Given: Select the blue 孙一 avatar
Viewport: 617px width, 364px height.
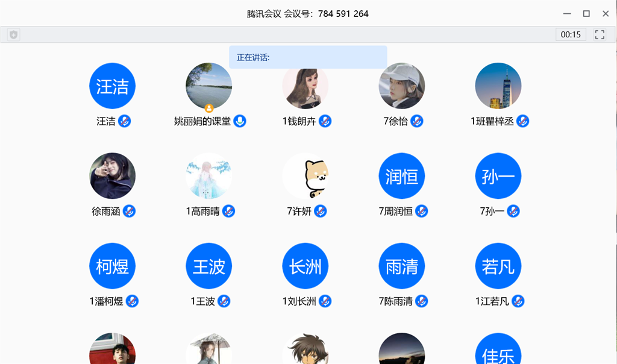Looking at the screenshot, I should [x=498, y=176].
